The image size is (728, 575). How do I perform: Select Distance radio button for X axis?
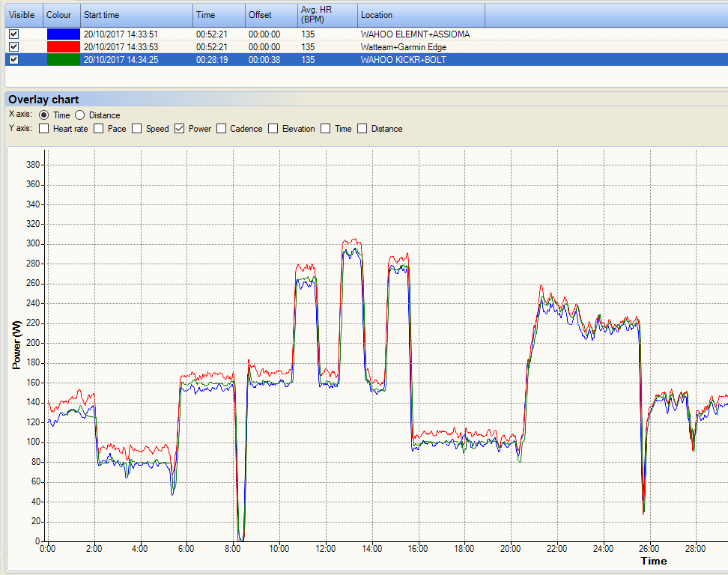point(80,115)
